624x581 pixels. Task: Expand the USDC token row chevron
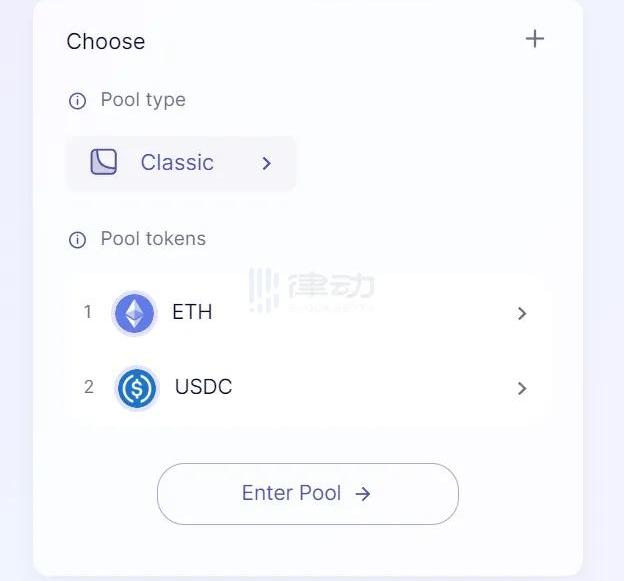[x=521, y=388]
